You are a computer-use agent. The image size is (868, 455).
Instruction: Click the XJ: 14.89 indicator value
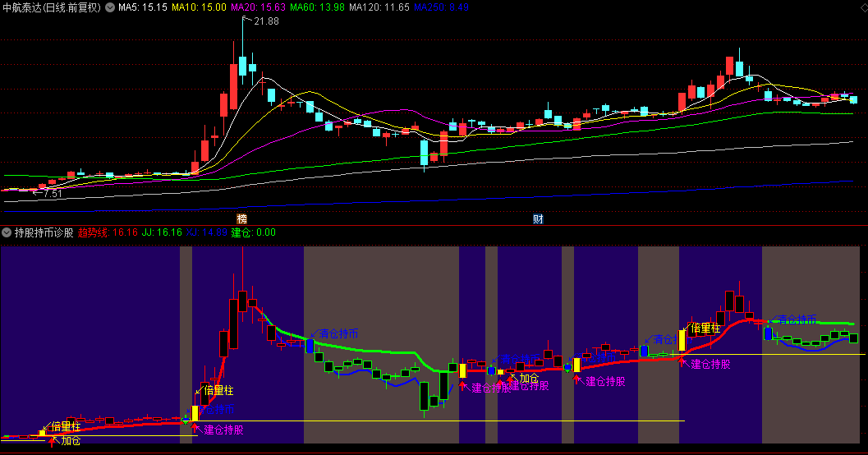[x=206, y=232]
